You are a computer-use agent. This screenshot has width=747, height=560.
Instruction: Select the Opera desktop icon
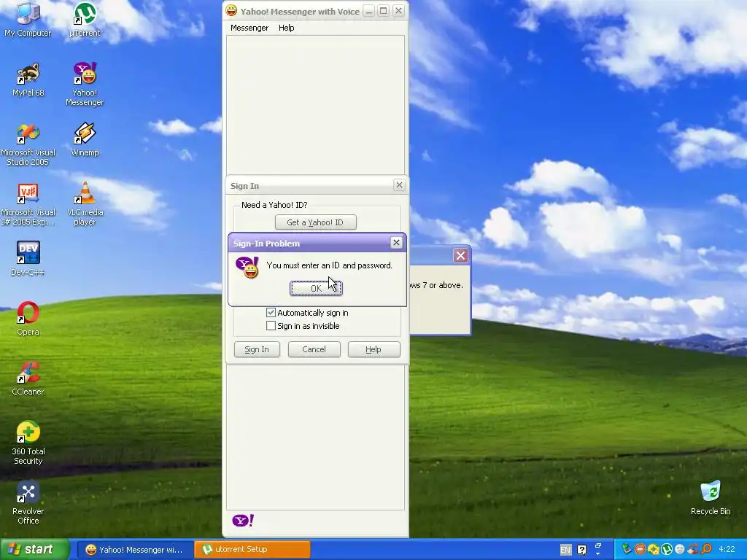coord(28,319)
